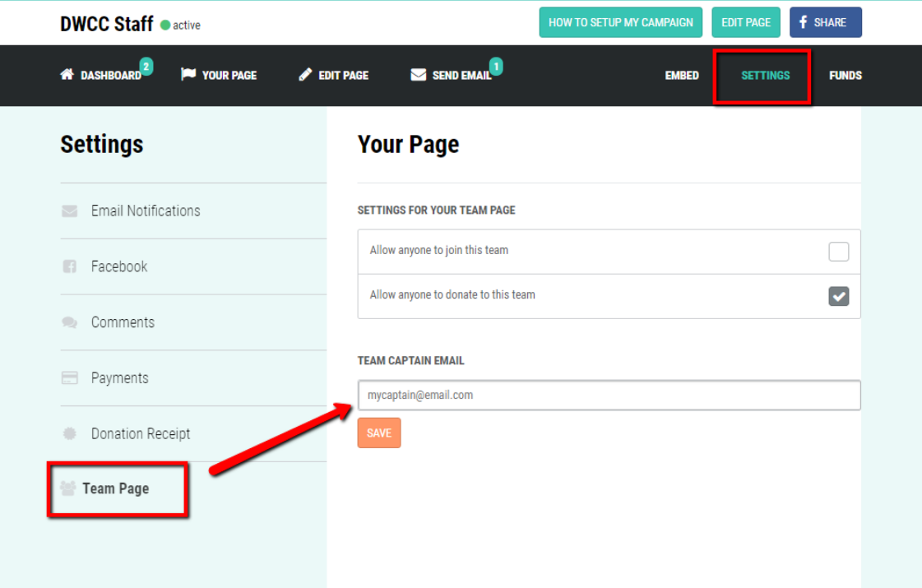
Task: Open Payments settings section
Action: tap(192, 377)
